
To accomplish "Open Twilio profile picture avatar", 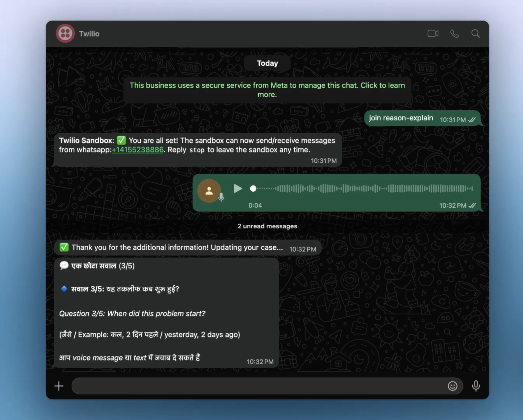I will 65,33.
